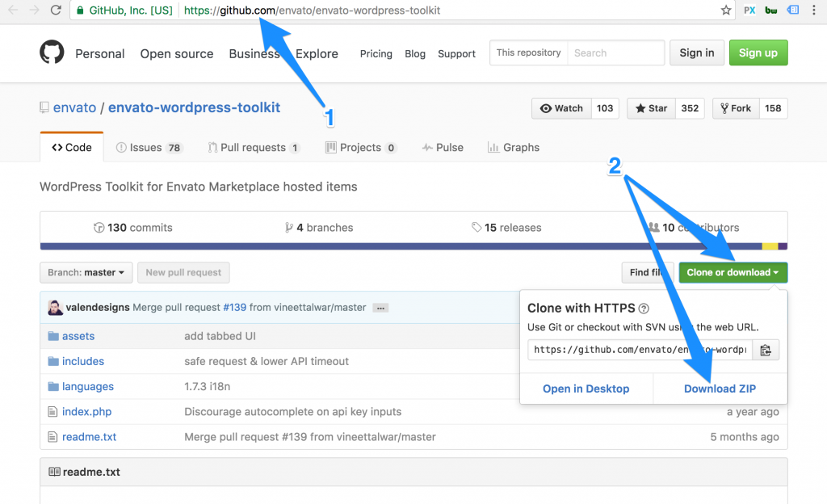Open the 'add tabbed UI' commit message
This screenshot has height=504, width=827.
(x=220, y=336)
